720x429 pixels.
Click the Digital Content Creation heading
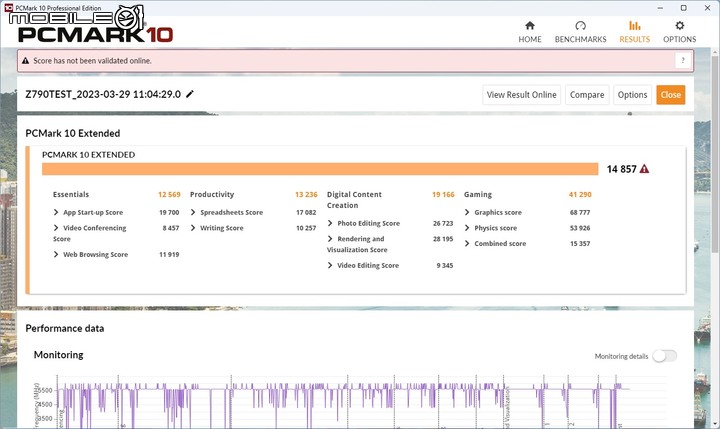pos(354,200)
